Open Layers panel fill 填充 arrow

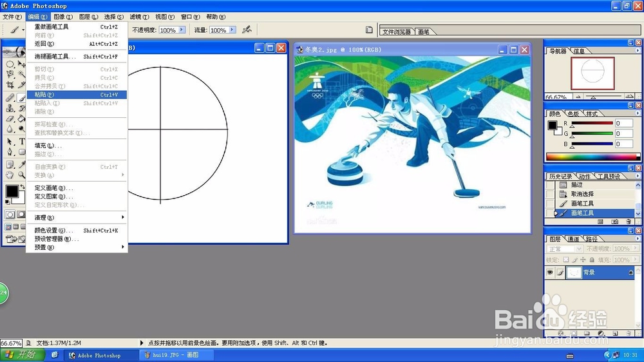[x=635, y=260]
